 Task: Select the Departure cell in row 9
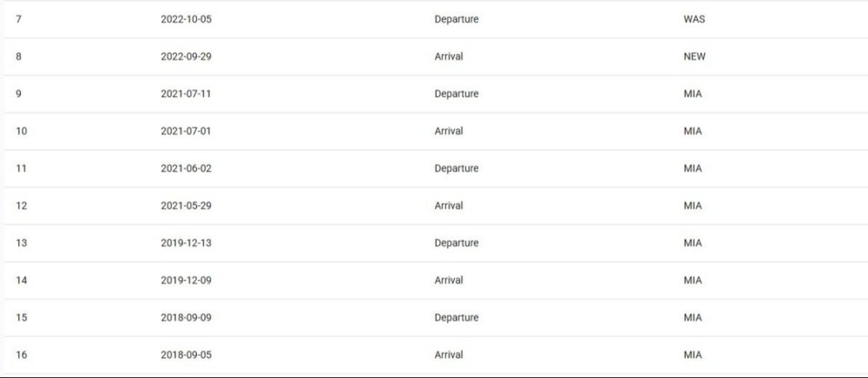tap(456, 94)
